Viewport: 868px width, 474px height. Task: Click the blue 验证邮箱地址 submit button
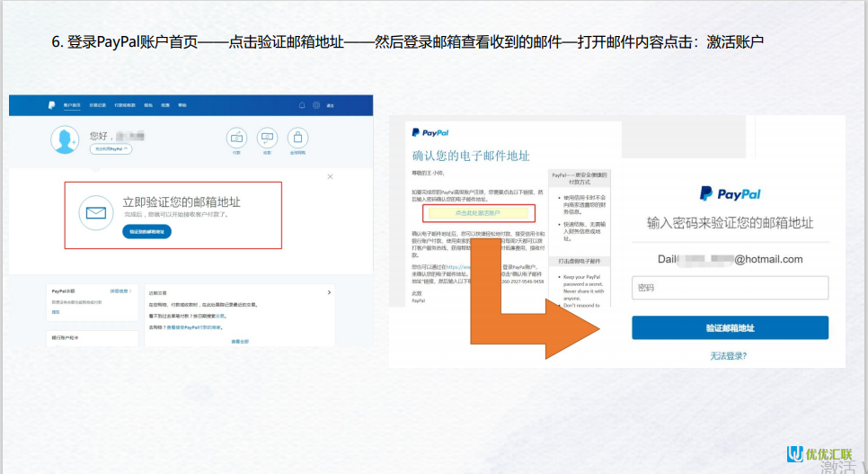click(x=731, y=327)
